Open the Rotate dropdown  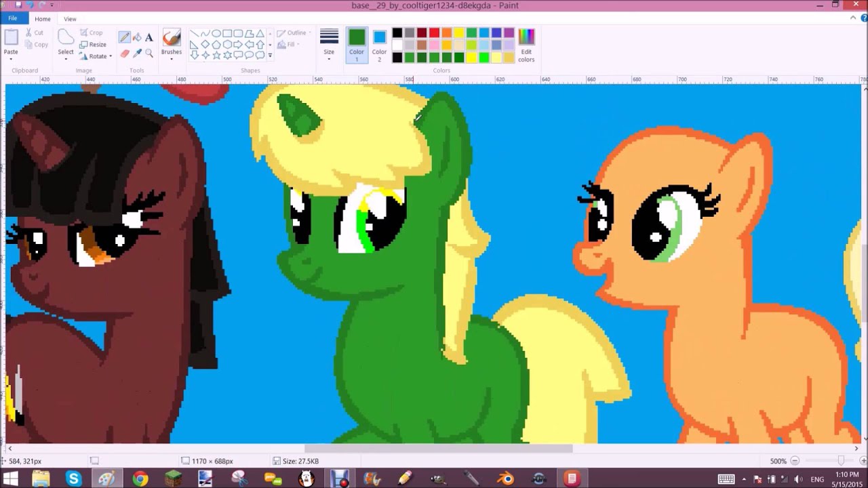[95, 56]
